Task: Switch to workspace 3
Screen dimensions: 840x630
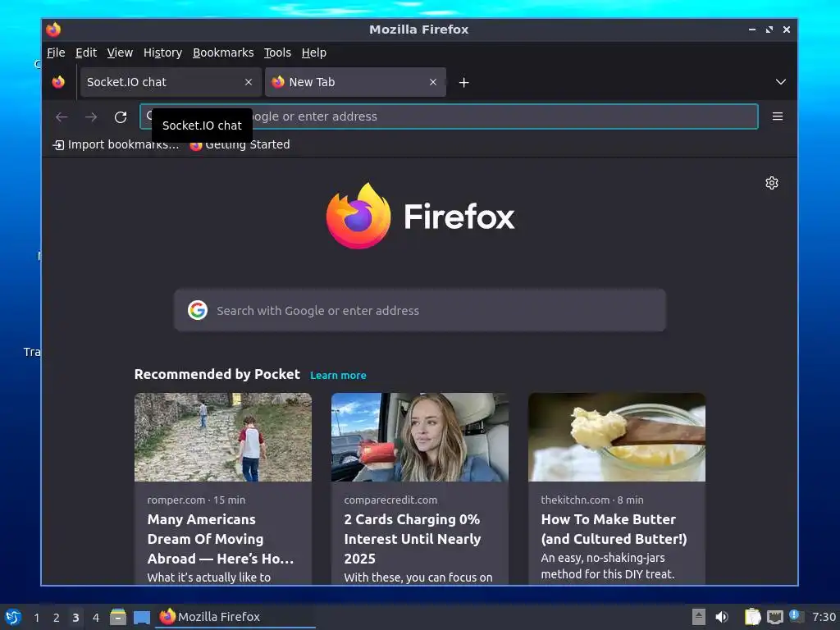Action: click(x=75, y=618)
